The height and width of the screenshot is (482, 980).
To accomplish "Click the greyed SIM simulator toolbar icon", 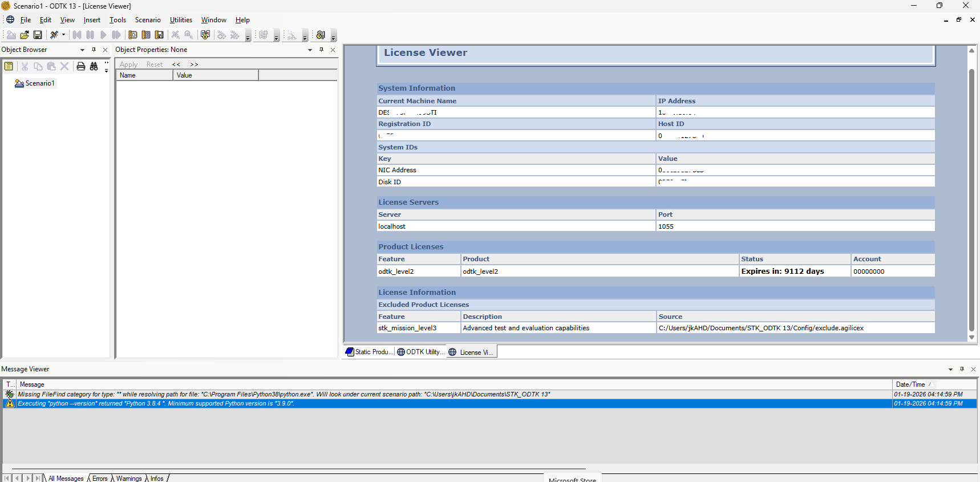I will (x=292, y=35).
